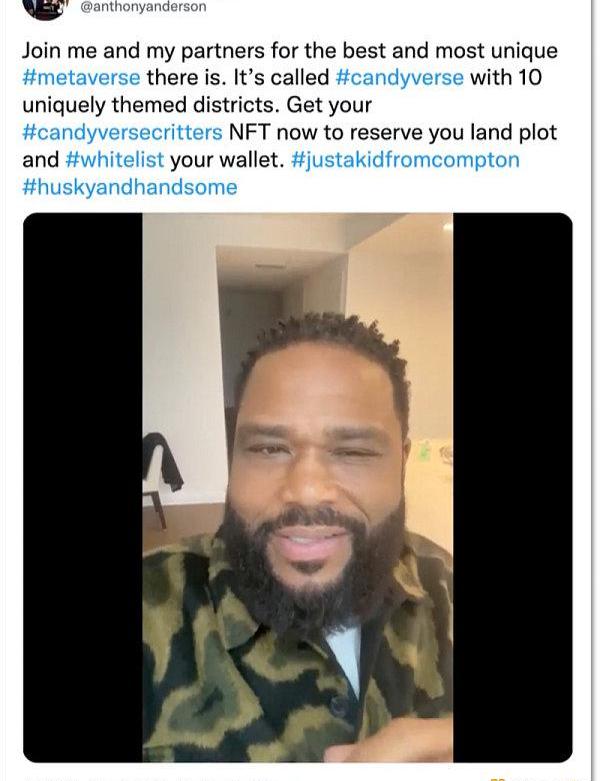Viewport: 600px width, 781px height.
Task: Click the words 'Join me and my partners'
Action: click(143, 51)
